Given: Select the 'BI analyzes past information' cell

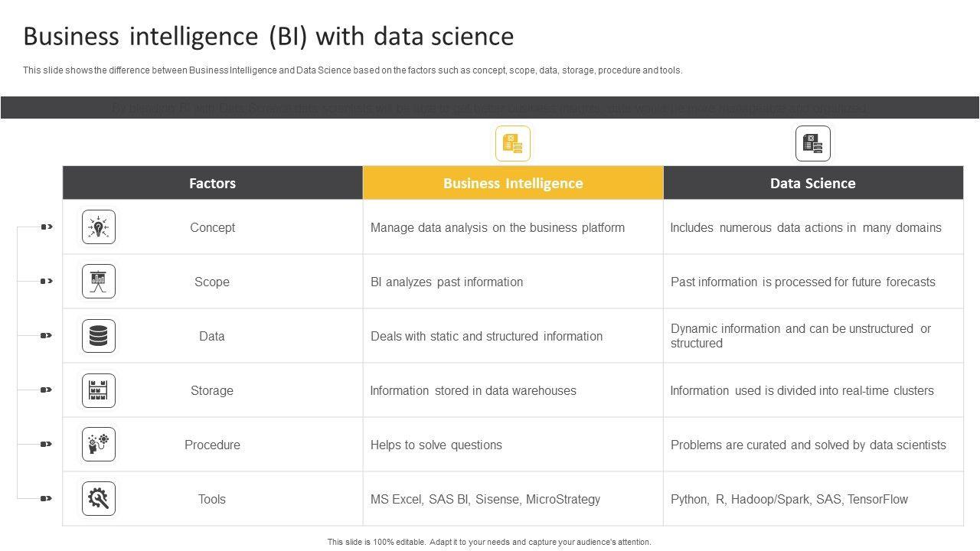Looking at the screenshot, I should point(447,282).
